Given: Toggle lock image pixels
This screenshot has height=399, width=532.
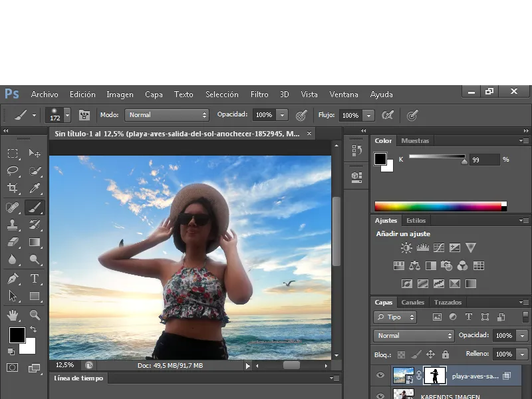Looking at the screenshot, I should tap(416, 354).
